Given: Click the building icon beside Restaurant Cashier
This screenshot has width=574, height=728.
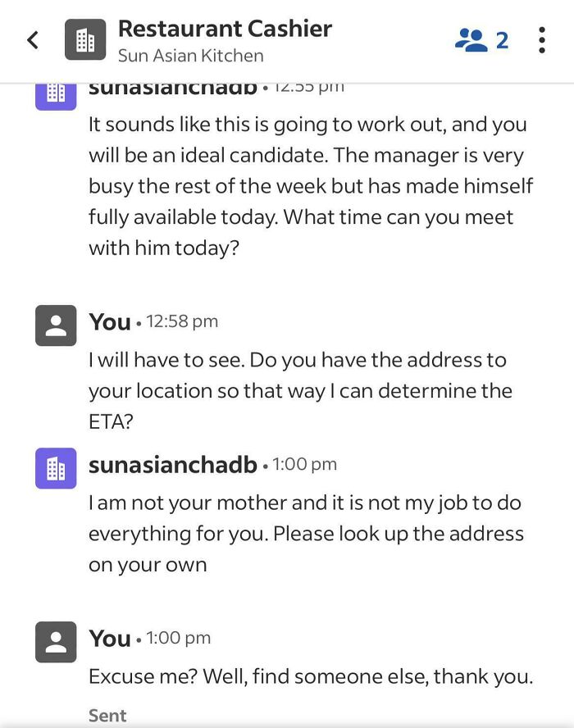Looking at the screenshot, I should click(x=85, y=38).
